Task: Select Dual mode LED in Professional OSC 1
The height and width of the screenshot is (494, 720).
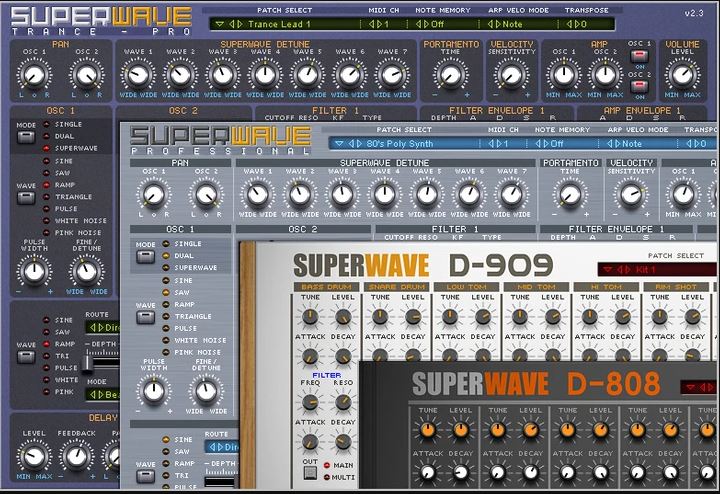Action: click(166, 256)
